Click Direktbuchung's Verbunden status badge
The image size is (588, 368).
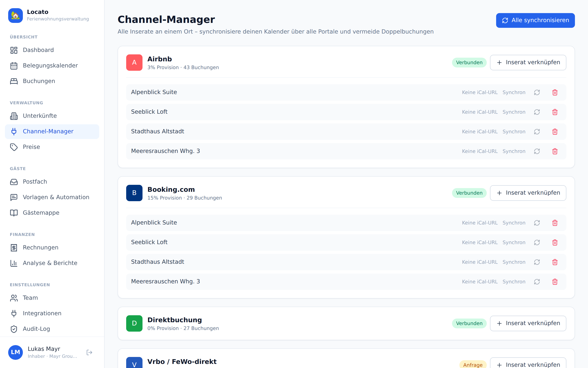(x=469, y=323)
